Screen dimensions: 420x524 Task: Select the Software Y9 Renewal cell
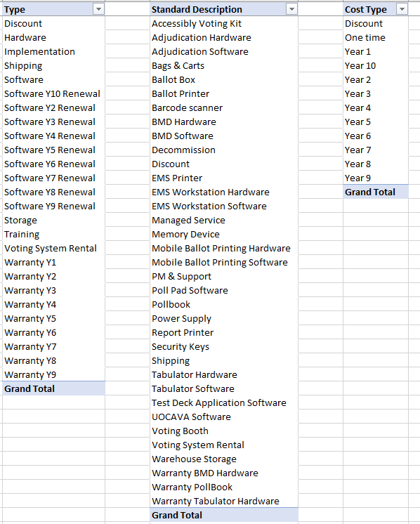(x=53, y=206)
